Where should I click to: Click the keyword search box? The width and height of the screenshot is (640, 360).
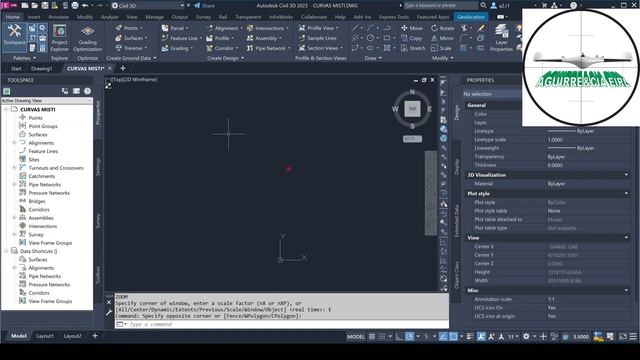pos(441,5)
